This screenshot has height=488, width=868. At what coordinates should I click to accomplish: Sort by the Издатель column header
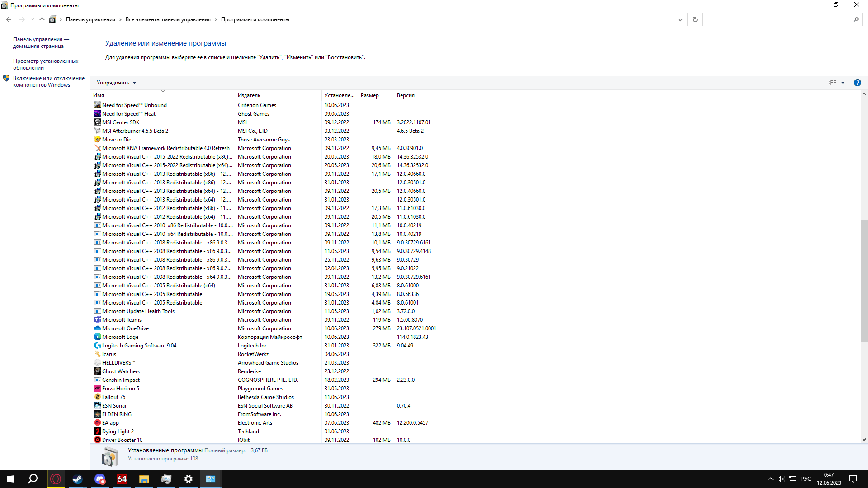click(278, 95)
